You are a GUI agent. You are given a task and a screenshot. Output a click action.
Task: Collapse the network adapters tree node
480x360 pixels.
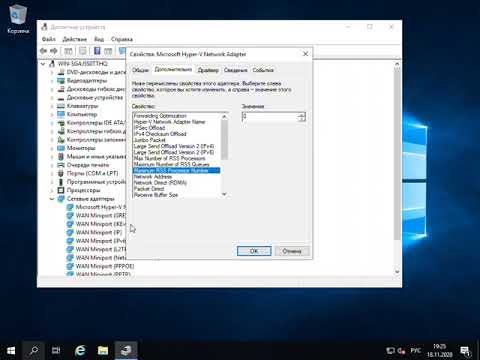tap(52, 199)
